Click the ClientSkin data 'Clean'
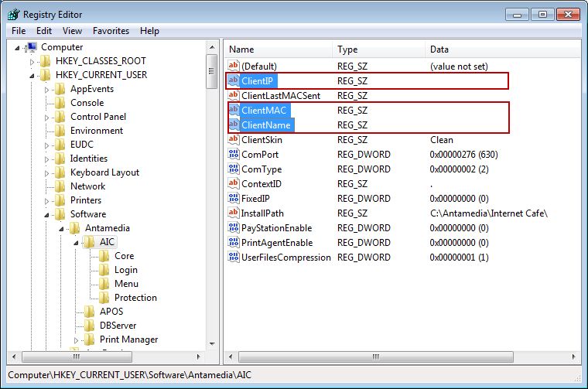The height and width of the screenshot is (389, 588). (442, 140)
